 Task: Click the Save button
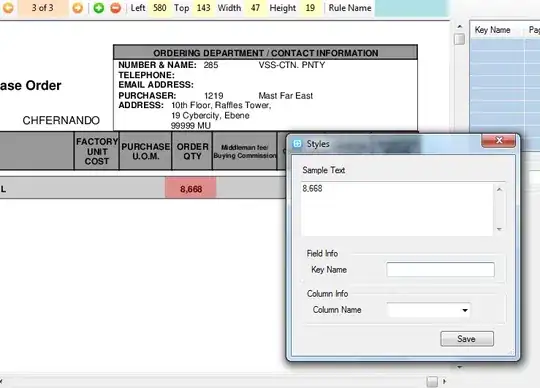coord(467,339)
